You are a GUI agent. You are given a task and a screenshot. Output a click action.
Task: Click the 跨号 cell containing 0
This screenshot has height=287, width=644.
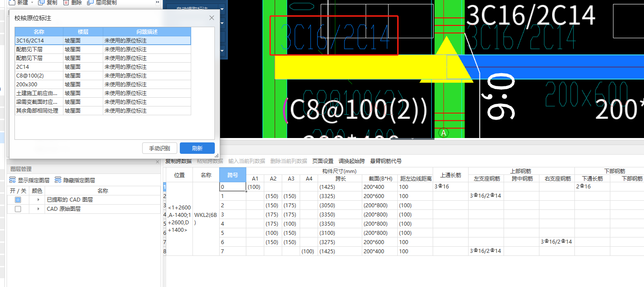coord(233,187)
